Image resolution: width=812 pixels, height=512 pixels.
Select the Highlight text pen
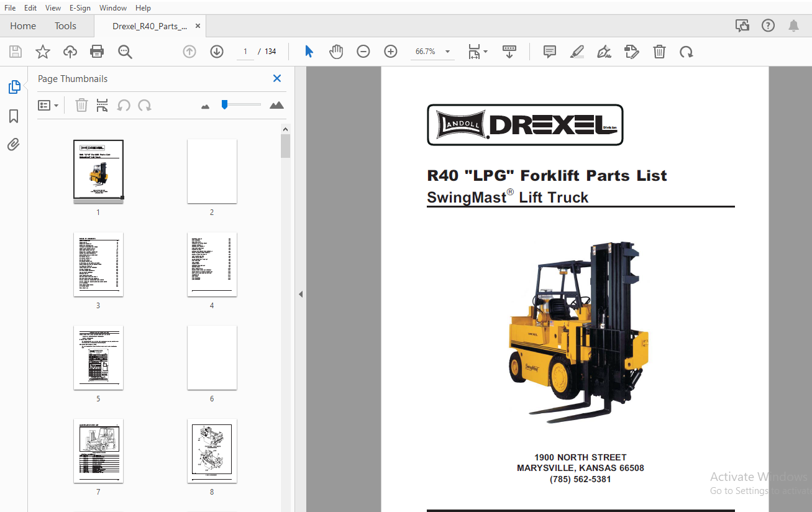(577, 52)
